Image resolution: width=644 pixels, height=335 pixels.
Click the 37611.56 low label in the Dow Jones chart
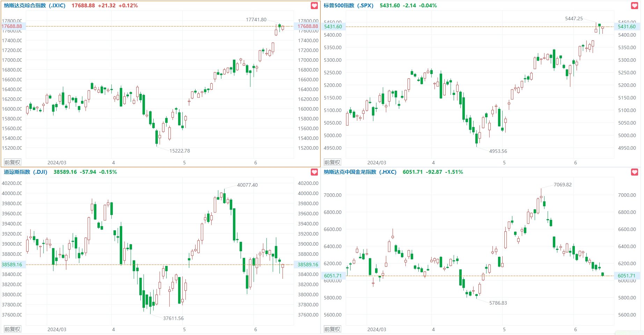click(x=173, y=318)
